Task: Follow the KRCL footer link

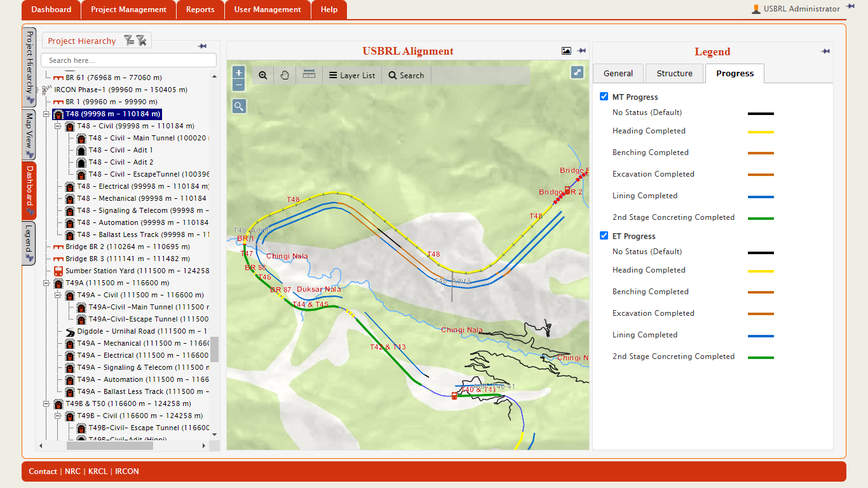Action: [x=98, y=471]
